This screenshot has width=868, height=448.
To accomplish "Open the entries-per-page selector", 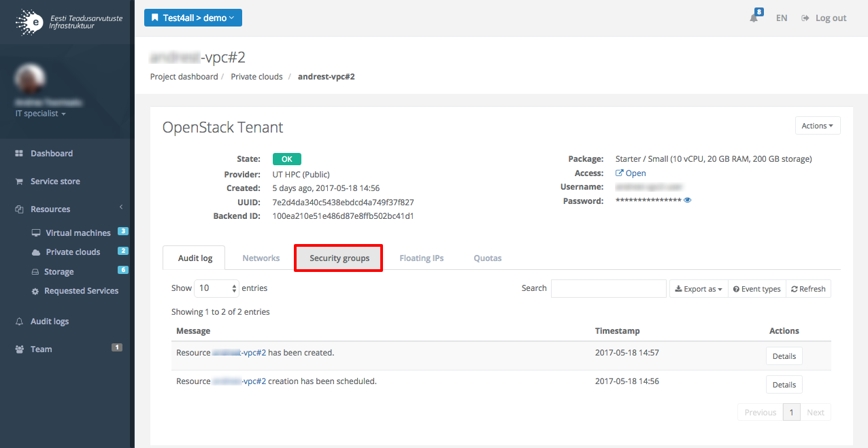I will click(217, 288).
